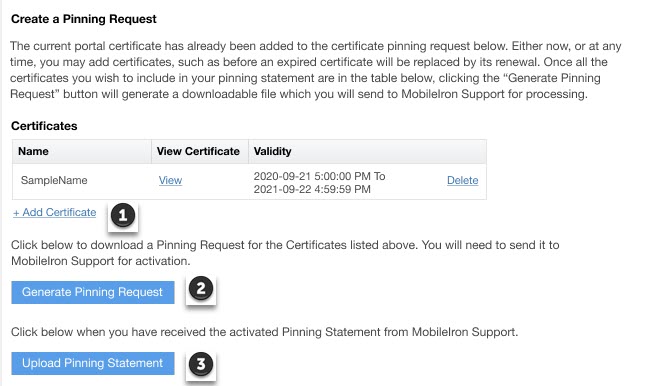
Task: Delete the SampleName certificate row
Action: pos(462,181)
